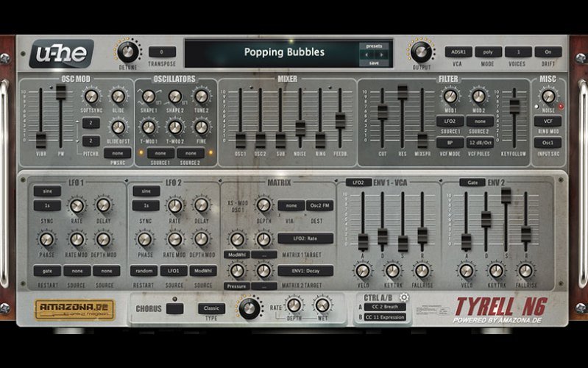Click the ENV 2 Velo knob
Image resolution: width=588 pixels, height=368 pixels.
[x=466, y=270]
